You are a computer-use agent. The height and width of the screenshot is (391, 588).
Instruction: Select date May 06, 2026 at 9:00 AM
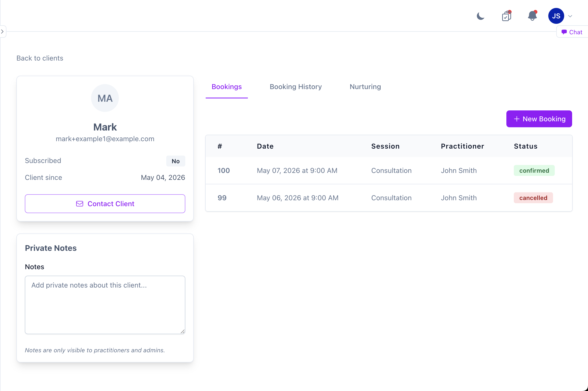tap(297, 198)
